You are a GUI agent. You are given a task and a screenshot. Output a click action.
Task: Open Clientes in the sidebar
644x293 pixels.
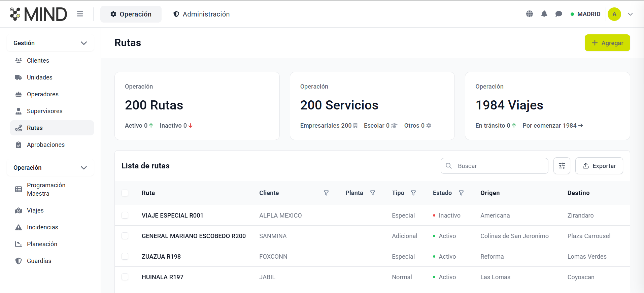tap(52, 61)
